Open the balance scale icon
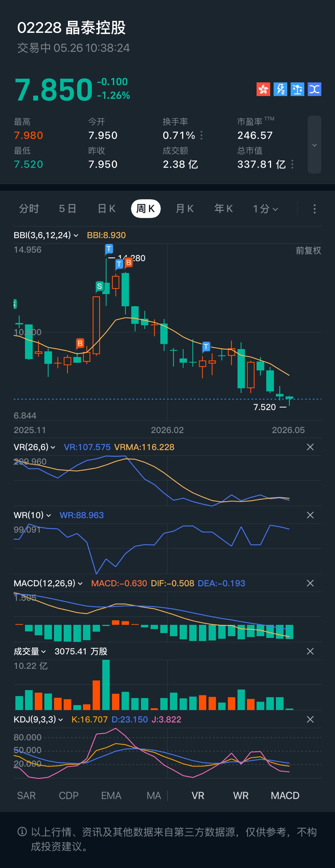335x868 pixels. (298, 89)
